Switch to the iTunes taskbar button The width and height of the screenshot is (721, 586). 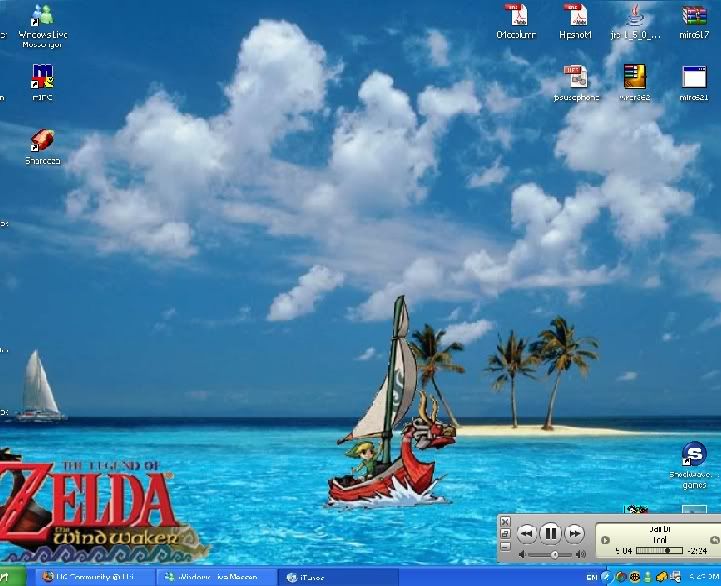338,577
